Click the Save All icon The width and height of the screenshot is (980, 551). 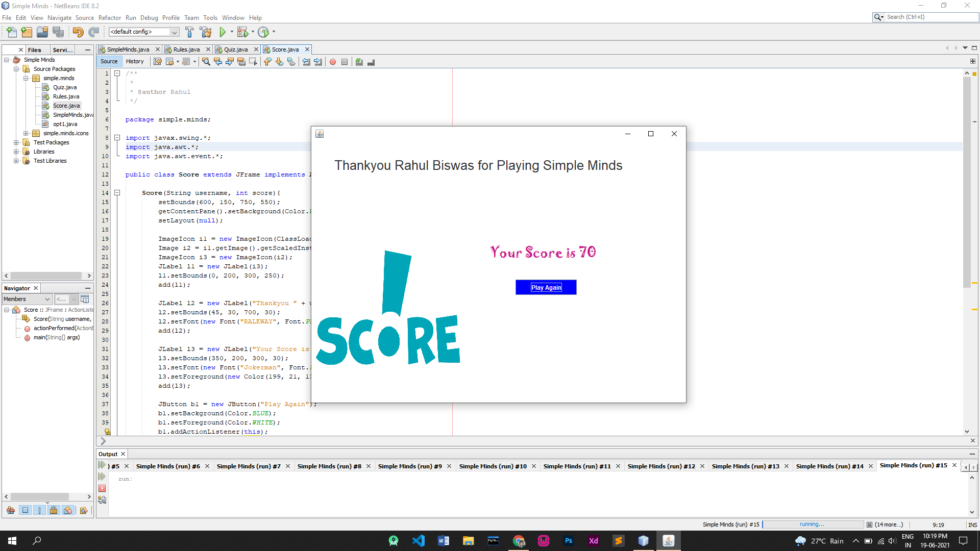coord(58,32)
